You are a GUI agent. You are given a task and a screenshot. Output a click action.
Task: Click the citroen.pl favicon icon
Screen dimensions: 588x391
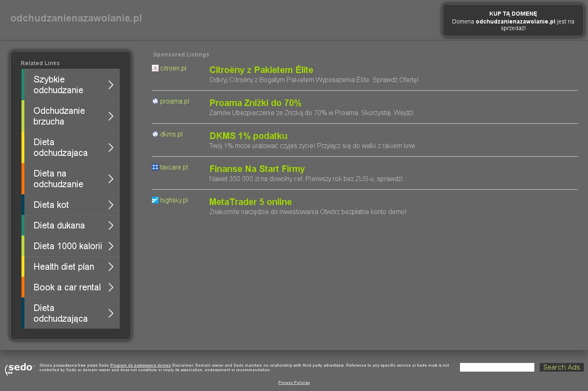155,68
